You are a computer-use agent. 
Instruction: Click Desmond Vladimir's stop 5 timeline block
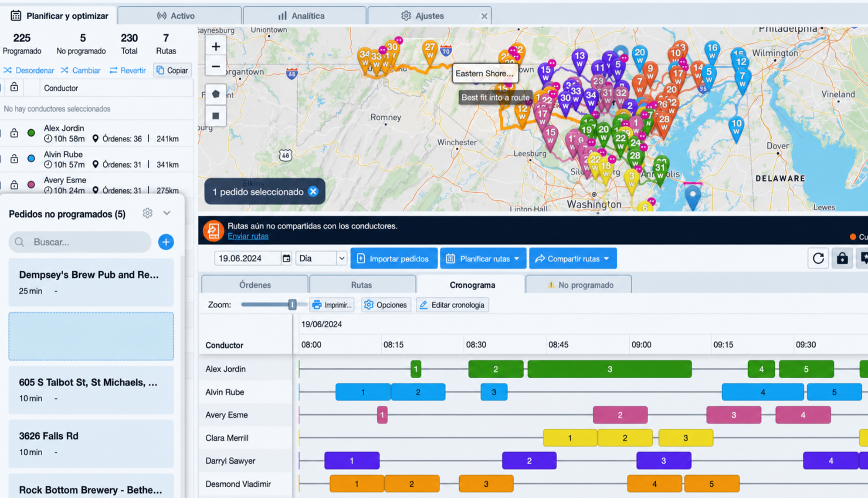point(712,484)
